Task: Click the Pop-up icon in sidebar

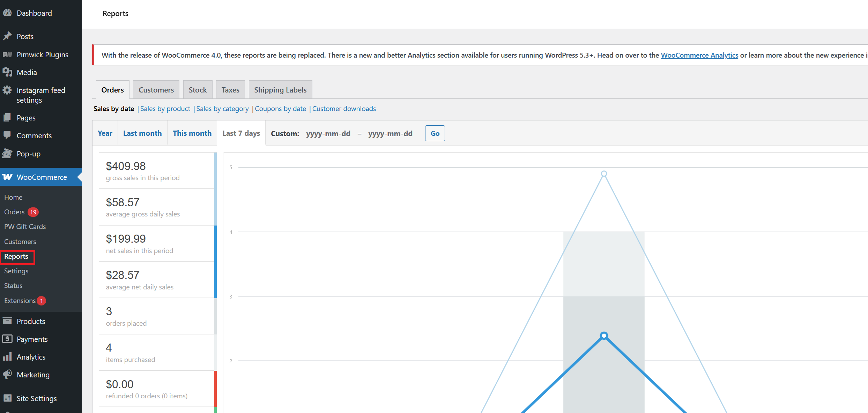Action: (x=7, y=154)
